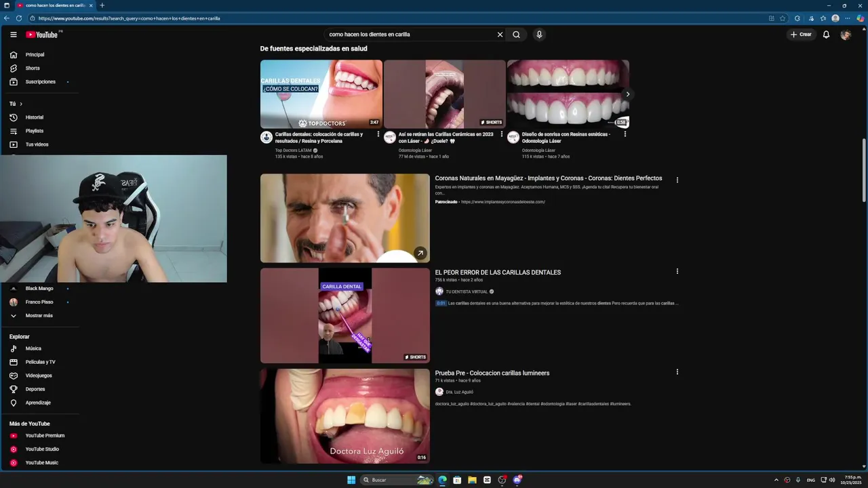Visit Top Doctors LATAM channel
868x488 pixels.
pyautogui.click(x=294, y=150)
